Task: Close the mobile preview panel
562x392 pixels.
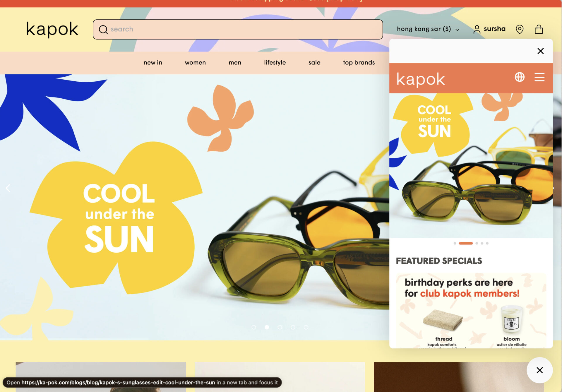Action: coord(540,51)
